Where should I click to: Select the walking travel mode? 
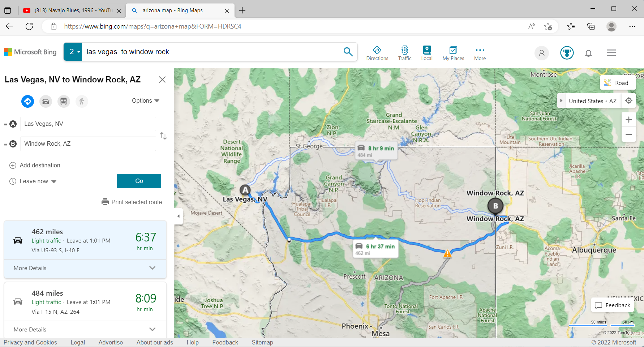pos(82,102)
